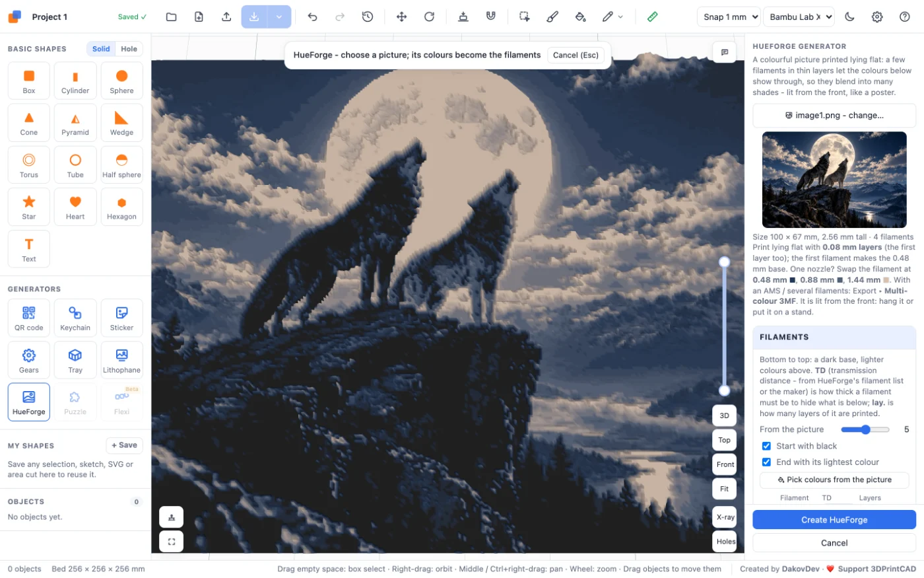Open the help question mark icon
The height and width of the screenshot is (578, 924).
tap(905, 17)
